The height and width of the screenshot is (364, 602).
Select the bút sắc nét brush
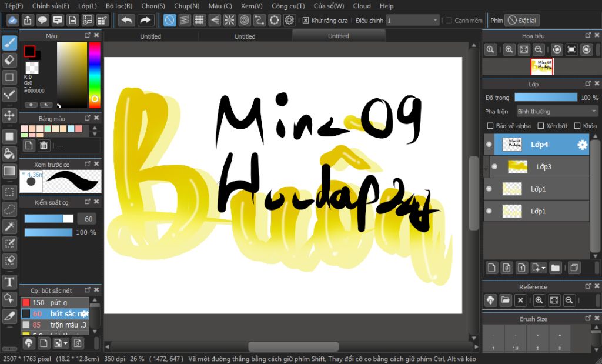(x=55, y=313)
